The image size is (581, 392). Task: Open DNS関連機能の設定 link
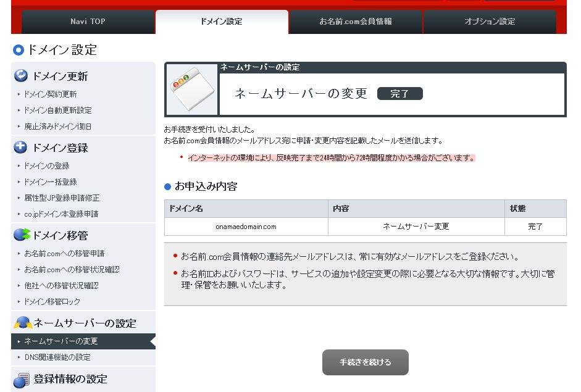pos(57,357)
